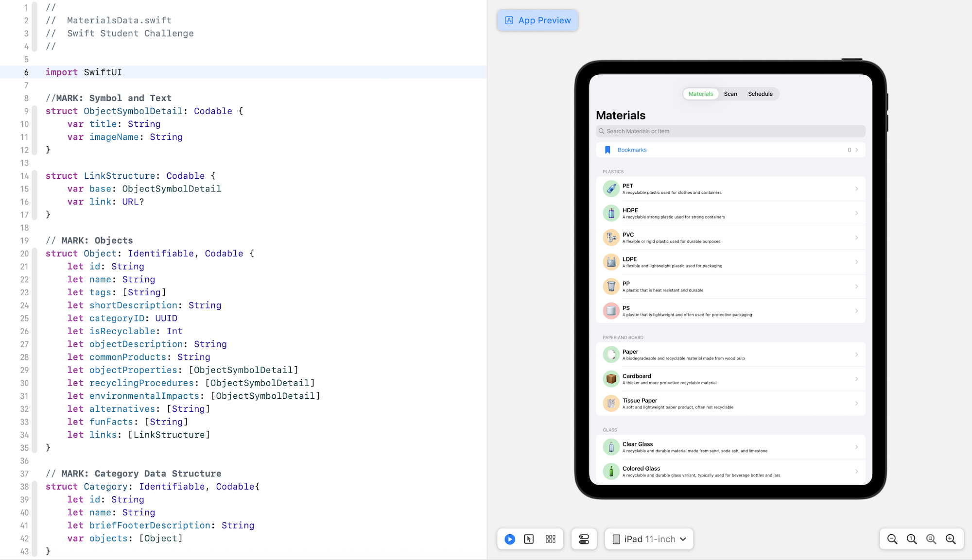Switch to selectable preview mode
The height and width of the screenshot is (560, 972).
point(529,539)
